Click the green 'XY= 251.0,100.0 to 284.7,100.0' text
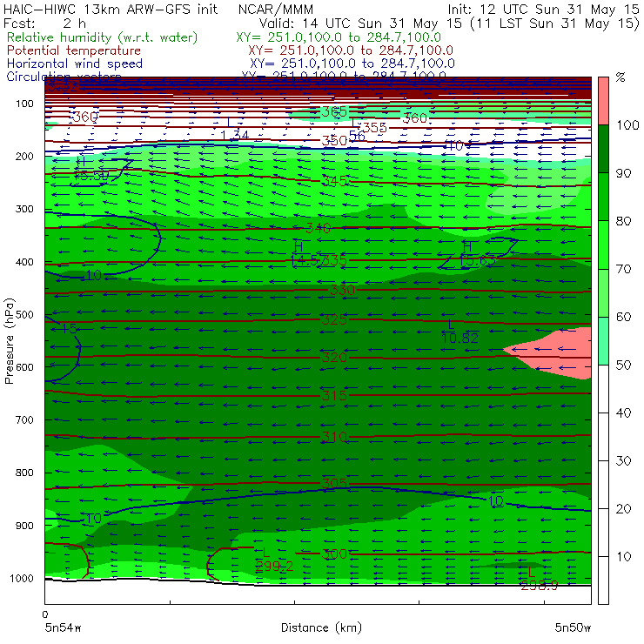The height and width of the screenshot is (644, 644). click(339, 37)
